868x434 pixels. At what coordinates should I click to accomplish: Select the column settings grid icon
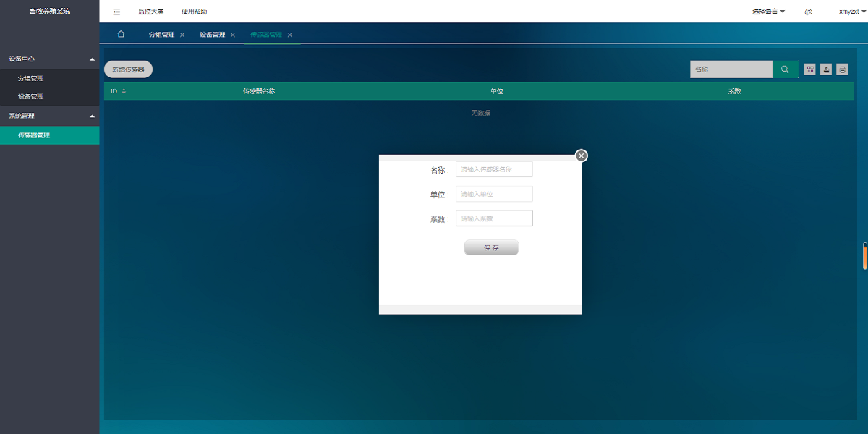(809, 69)
